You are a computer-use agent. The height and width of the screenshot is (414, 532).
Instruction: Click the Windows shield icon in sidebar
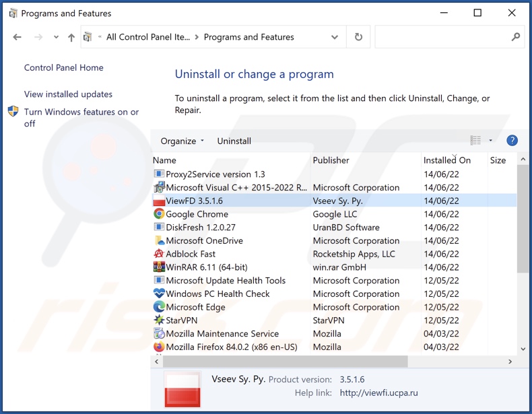[13, 111]
